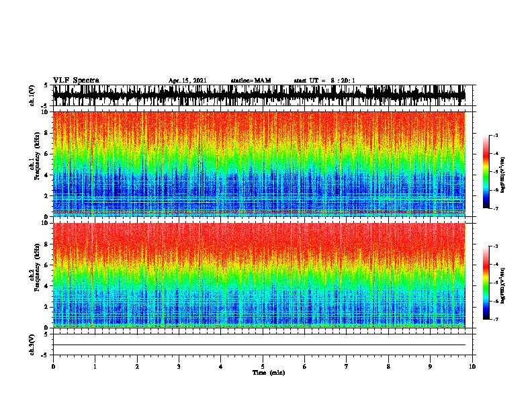Click the time axis tick label '5'
Viewport: 532px width, 411px height.
[263, 367]
